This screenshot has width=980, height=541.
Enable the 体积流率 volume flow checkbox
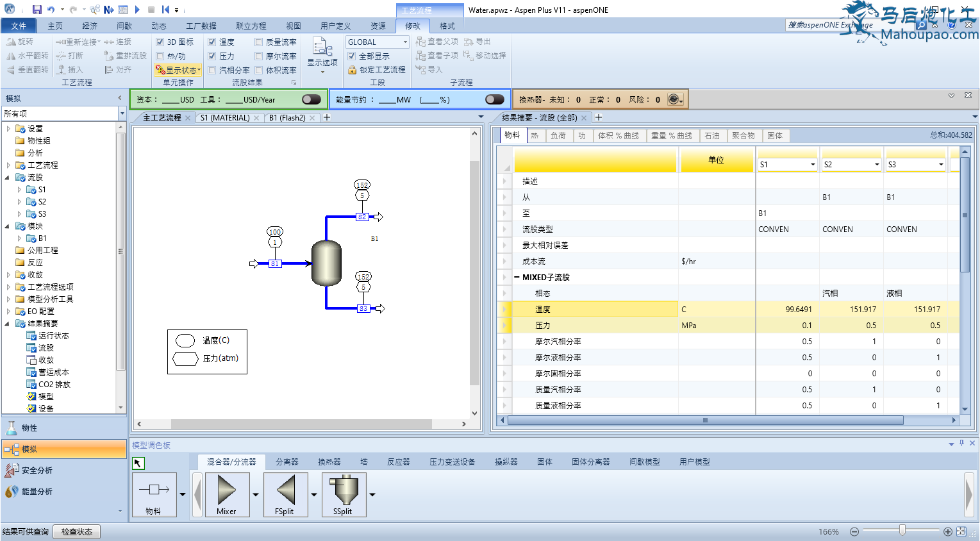[x=259, y=70]
